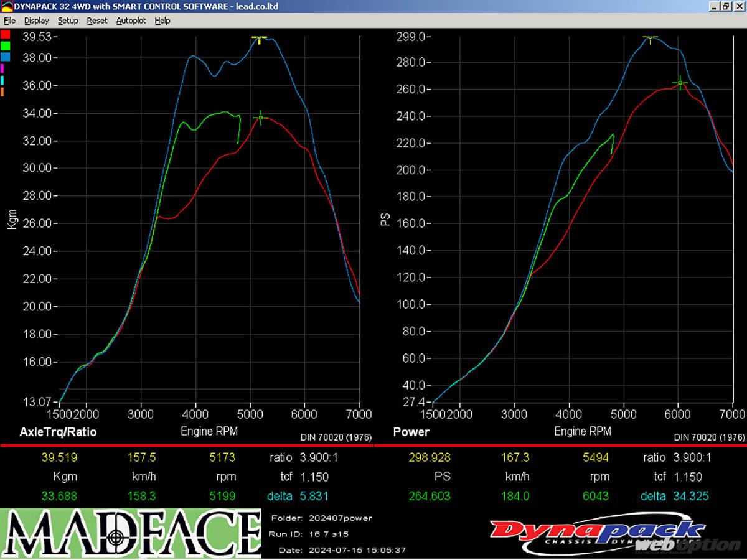Click the green cursor marker on power graph

680,82
